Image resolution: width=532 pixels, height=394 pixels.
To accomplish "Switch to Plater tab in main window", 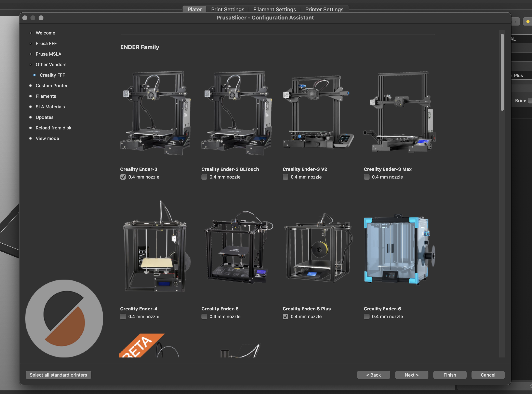I will click(195, 9).
